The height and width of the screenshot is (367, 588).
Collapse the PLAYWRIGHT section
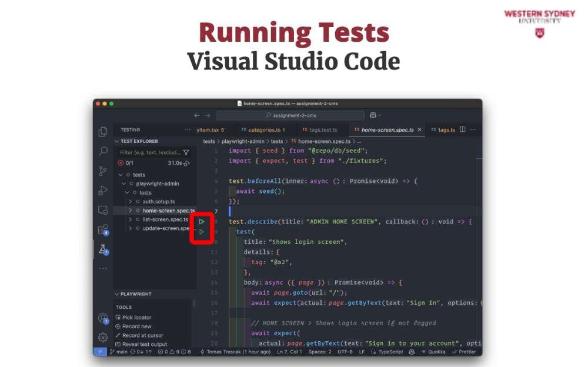pos(117,294)
